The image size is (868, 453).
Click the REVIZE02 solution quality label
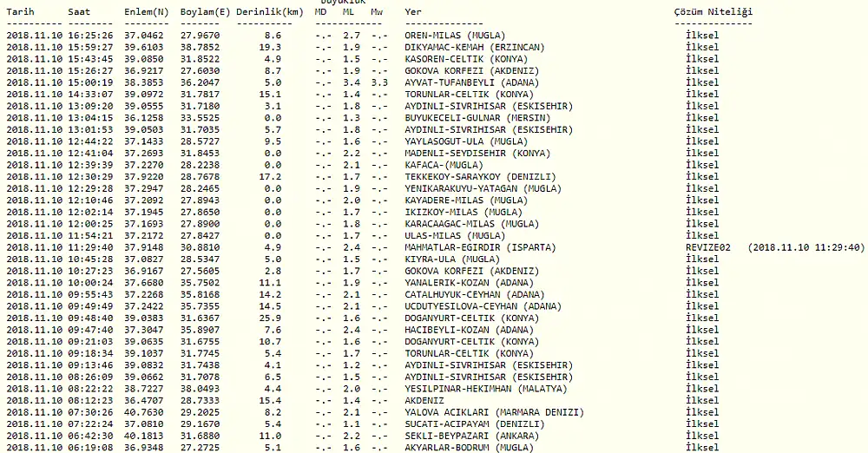(x=707, y=247)
